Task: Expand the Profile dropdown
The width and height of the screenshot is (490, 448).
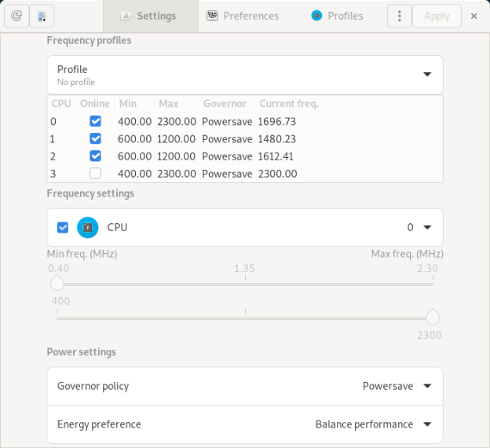Action: 426,75
